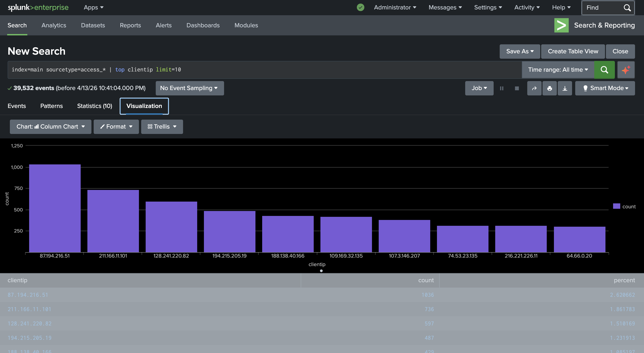Open the Dashboards nav item
The height and width of the screenshot is (353, 644).
(x=203, y=25)
